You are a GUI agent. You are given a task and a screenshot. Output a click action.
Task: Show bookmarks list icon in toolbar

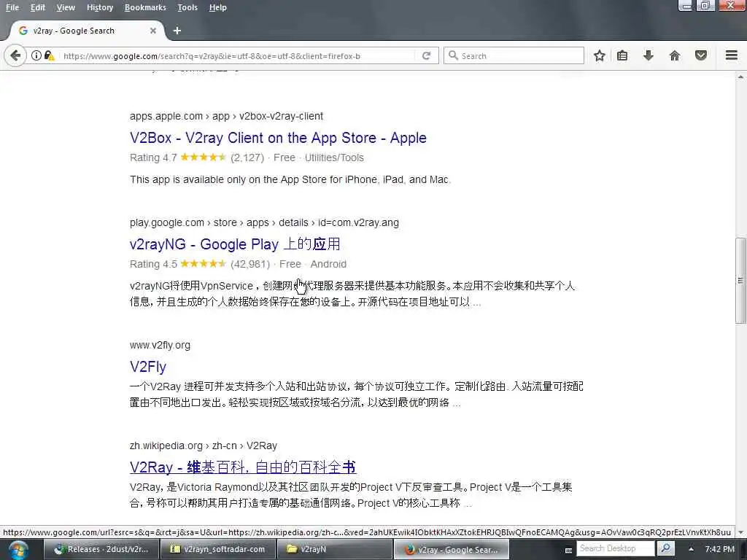point(622,55)
